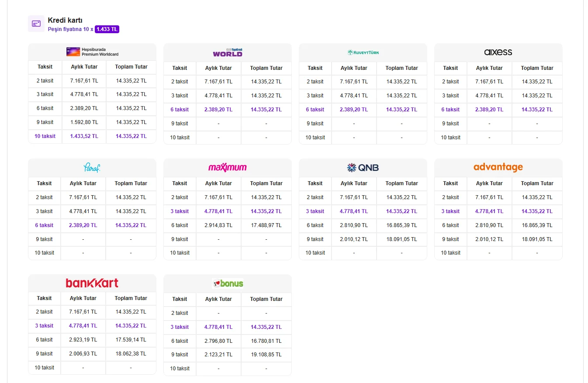Select the Paraf card logo

92,168
